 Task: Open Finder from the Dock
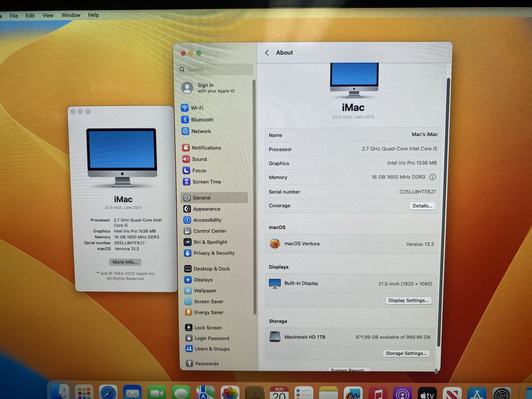60,392
